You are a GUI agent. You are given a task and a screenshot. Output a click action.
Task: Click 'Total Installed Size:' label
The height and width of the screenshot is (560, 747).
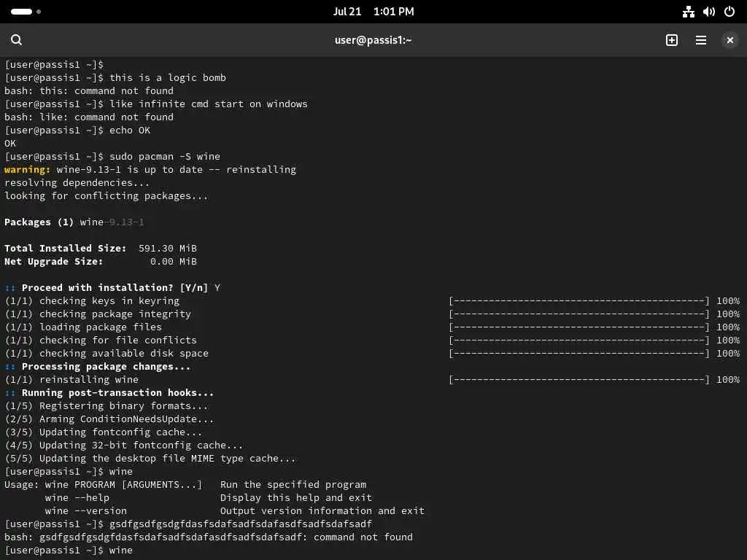click(65, 248)
